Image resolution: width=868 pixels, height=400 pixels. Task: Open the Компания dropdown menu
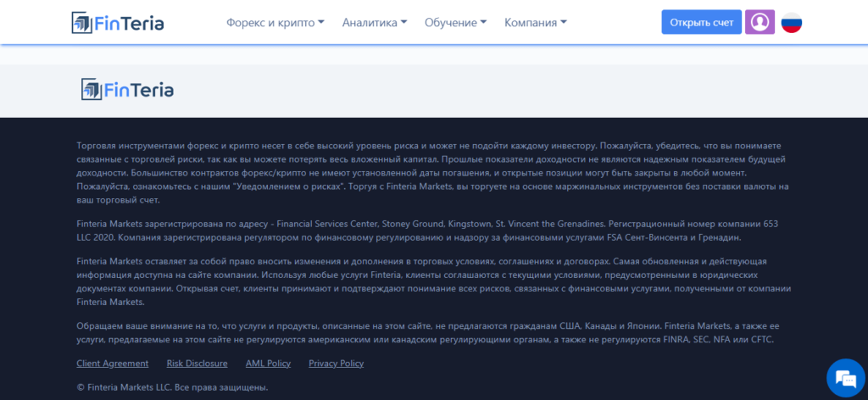pos(536,23)
